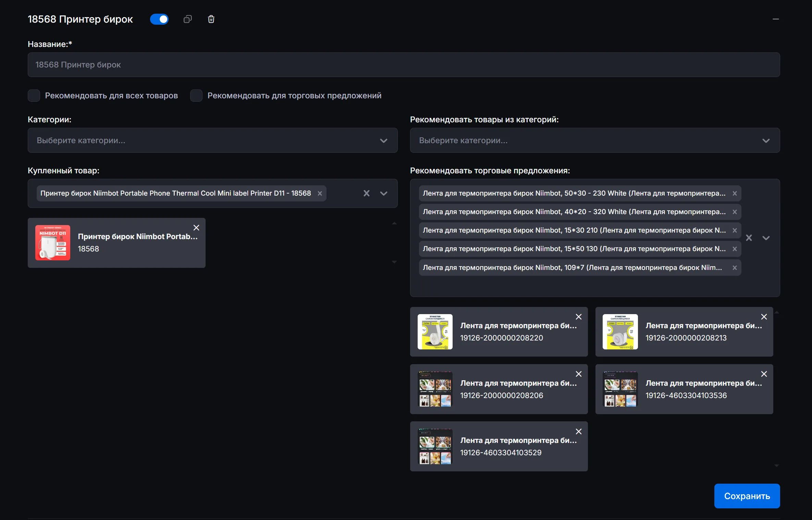Click the duplicate rule icon

point(187,19)
